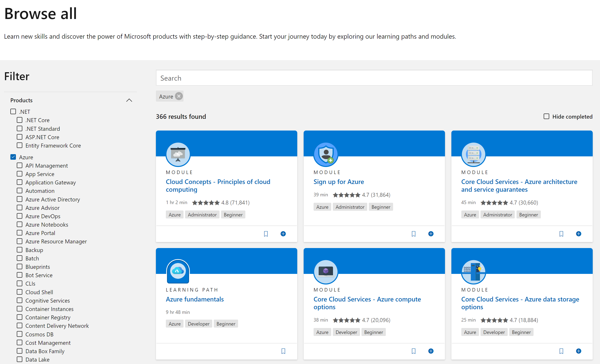Check the Cosmos DB filter

coord(19,334)
